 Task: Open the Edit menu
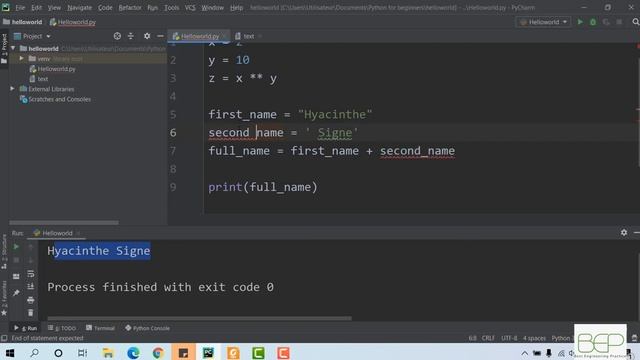pyautogui.click(x=36, y=8)
